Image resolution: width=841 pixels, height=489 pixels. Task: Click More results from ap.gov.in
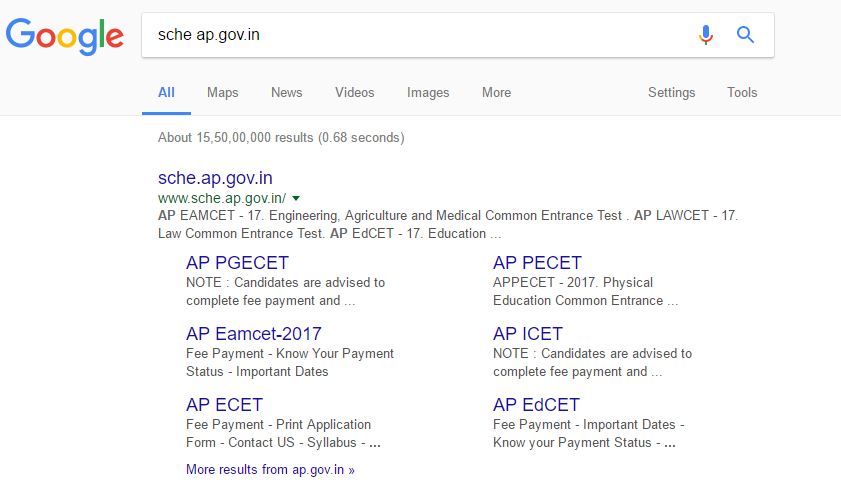click(x=270, y=469)
